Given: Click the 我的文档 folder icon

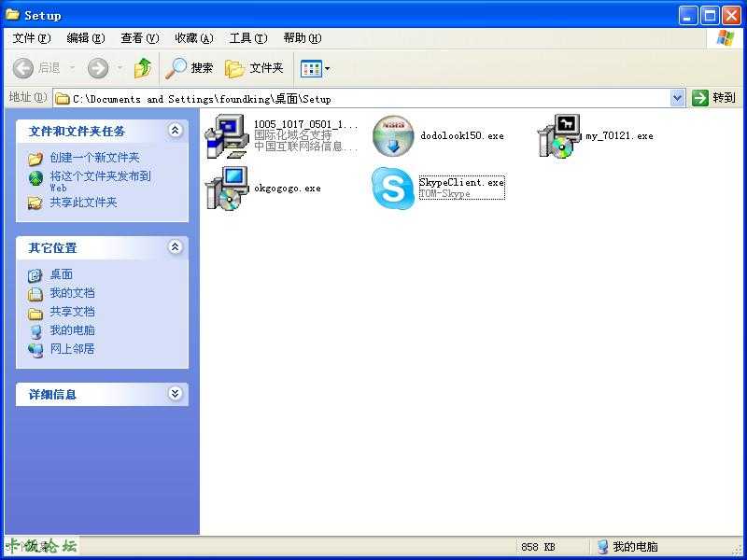Looking at the screenshot, I should (x=35, y=294).
